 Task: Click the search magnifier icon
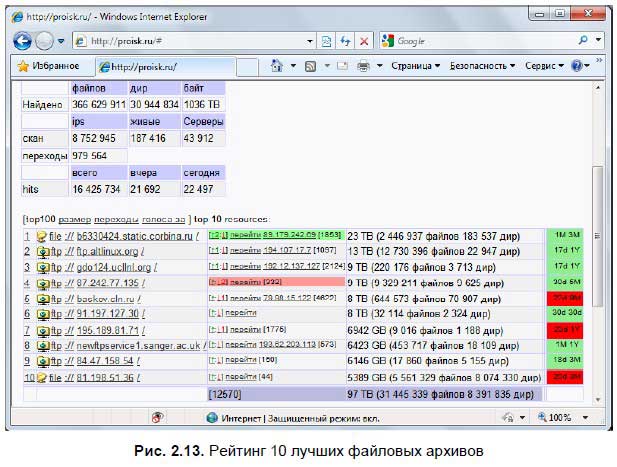583,41
